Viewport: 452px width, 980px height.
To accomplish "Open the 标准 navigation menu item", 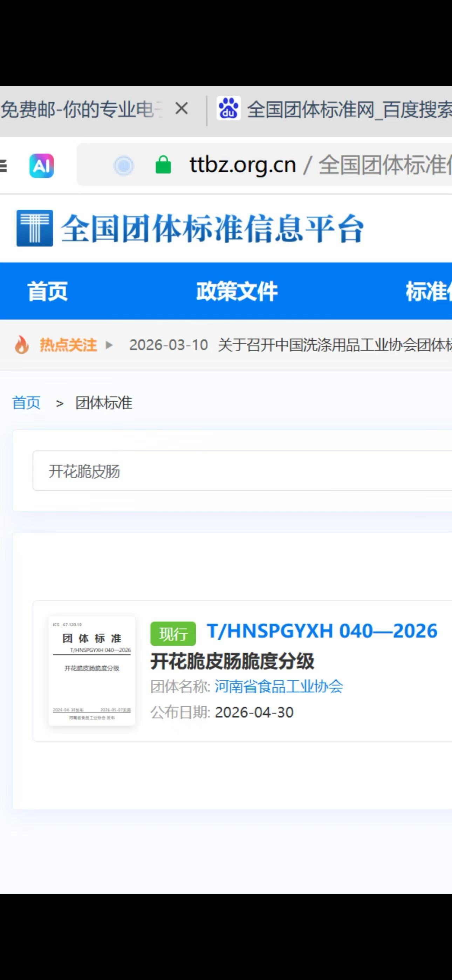I will [429, 291].
